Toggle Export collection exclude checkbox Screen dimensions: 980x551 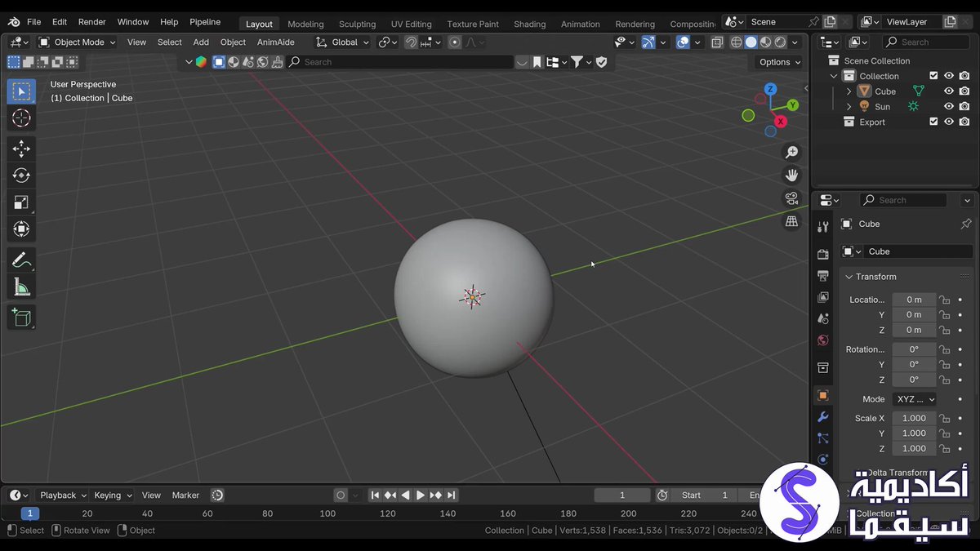(933, 122)
